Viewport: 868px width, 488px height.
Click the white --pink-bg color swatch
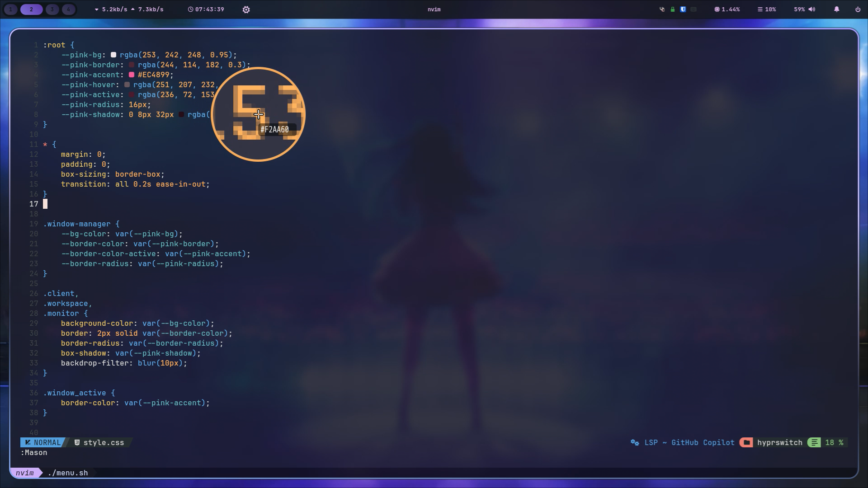coord(113,55)
